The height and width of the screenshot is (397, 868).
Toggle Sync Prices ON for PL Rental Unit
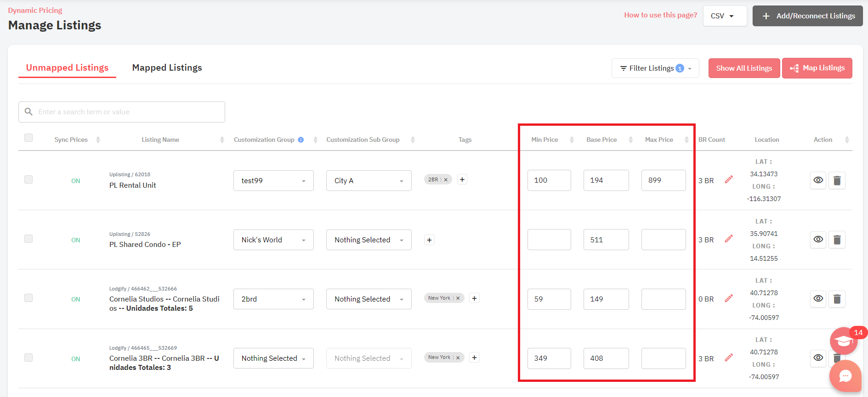tap(75, 181)
